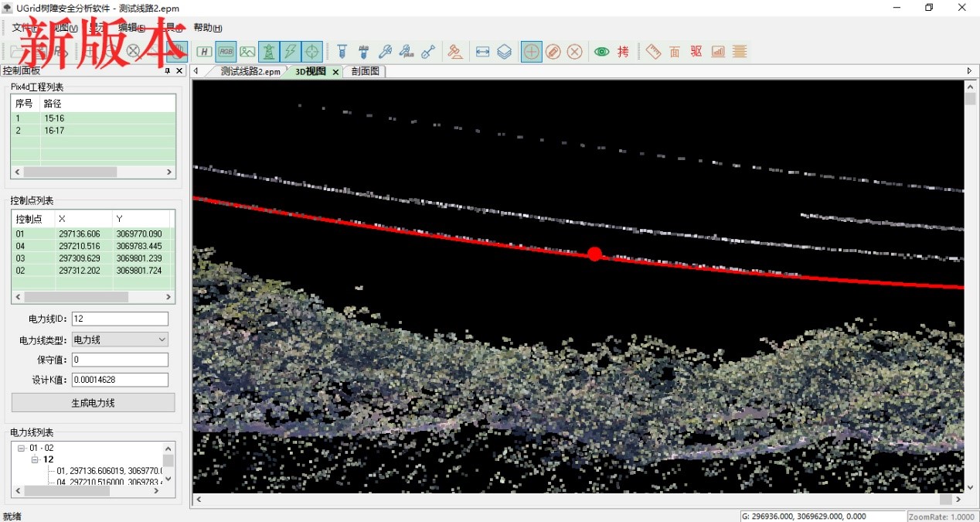Click Pix4d list horizontal scroll right arrow

pyautogui.click(x=170, y=172)
